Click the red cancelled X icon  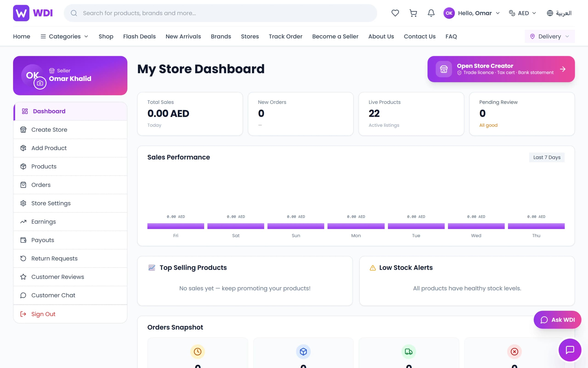514,351
